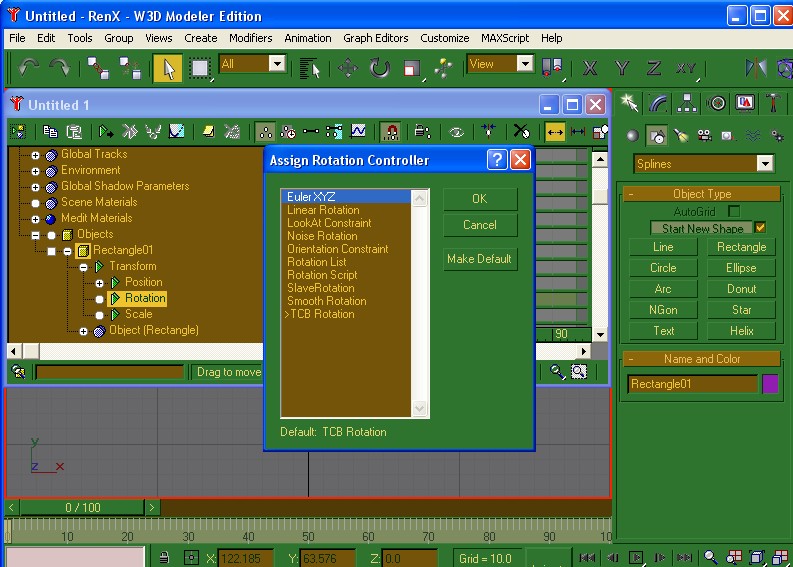This screenshot has height=567, width=793.
Task: Click the purple object color swatch
Action: click(x=770, y=384)
